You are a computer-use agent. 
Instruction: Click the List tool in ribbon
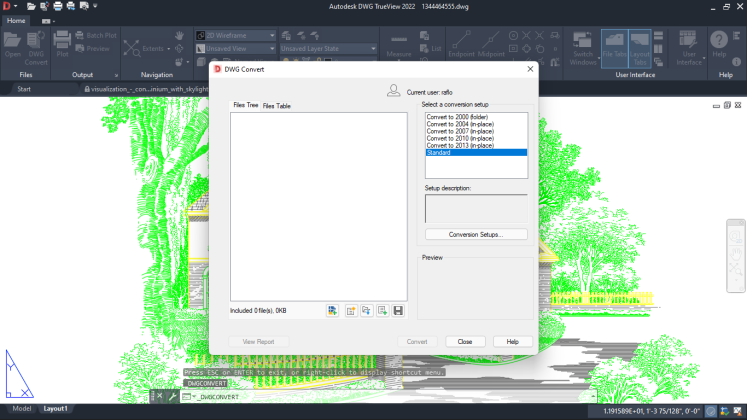coord(431,49)
